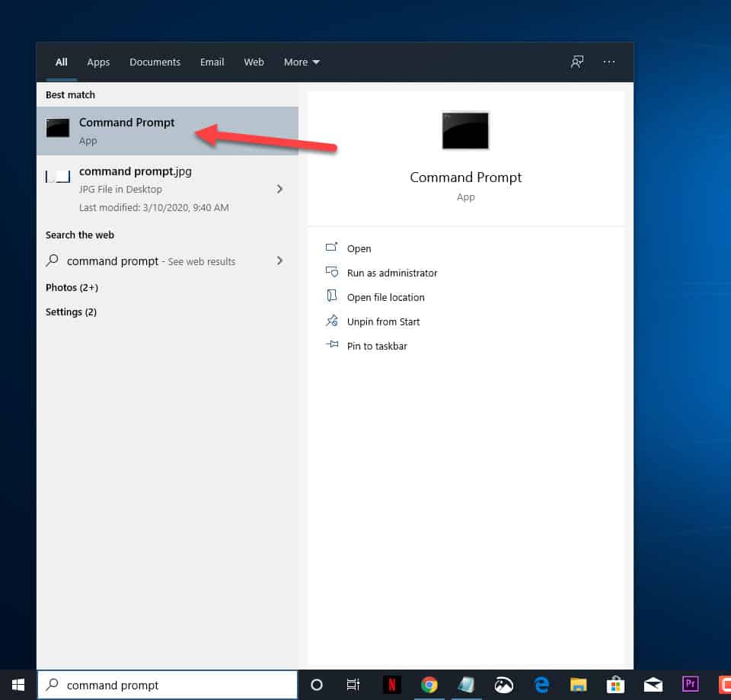Open File Explorer from taskbar
Image resolution: width=731 pixels, height=700 pixels.
point(578,685)
